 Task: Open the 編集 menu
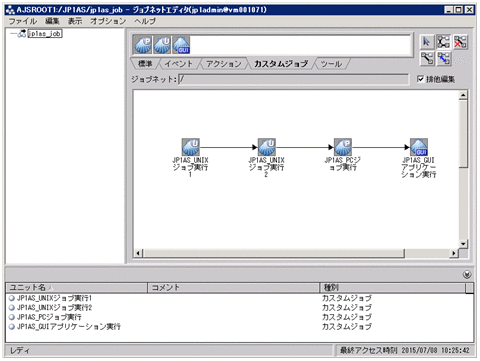(x=52, y=21)
